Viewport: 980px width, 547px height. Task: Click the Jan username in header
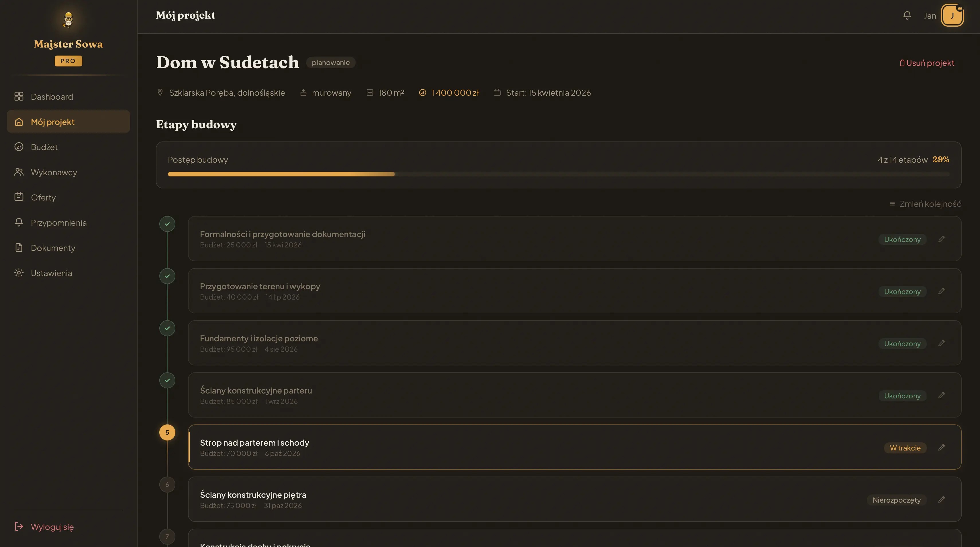point(930,15)
